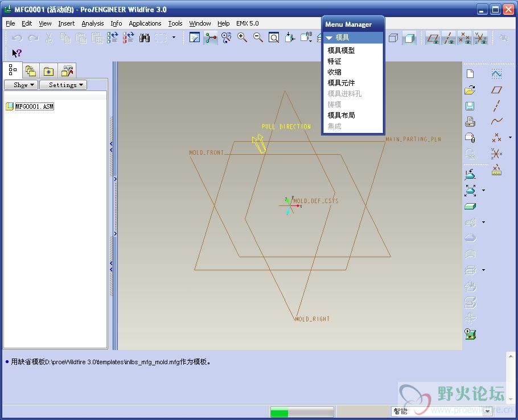Image resolution: width=518 pixels, height=420 pixels.
Task: Click the Orient mode icon
Action: (227, 38)
